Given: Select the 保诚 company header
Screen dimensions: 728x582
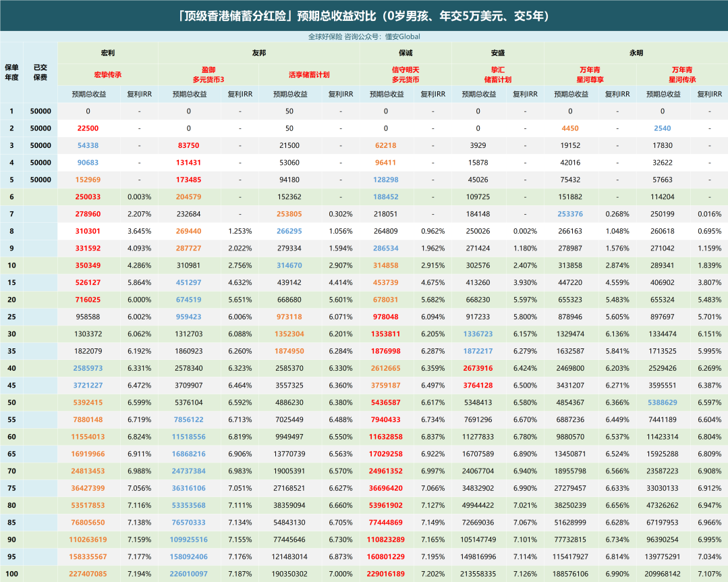Looking at the screenshot, I should click(405, 53).
